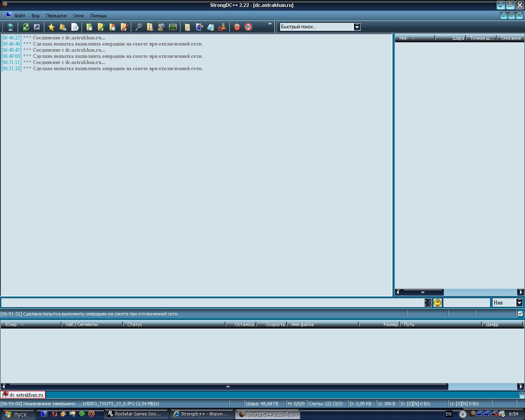Image resolution: width=525 pixels, height=420 pixels.
Task: Open Search magnifier icon
Action: 139,27
